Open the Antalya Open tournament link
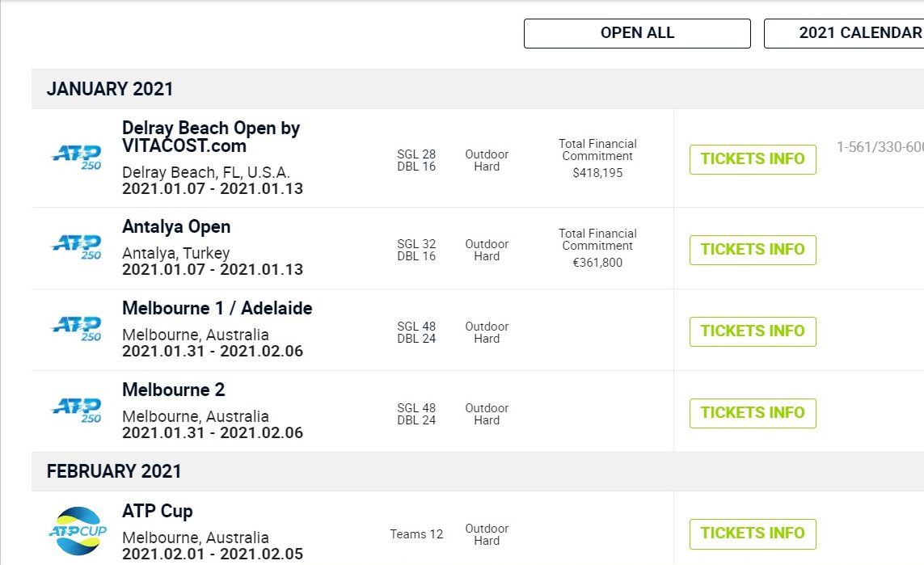The width and height of the screenshot is (924, 565). [x=176, y=227]
